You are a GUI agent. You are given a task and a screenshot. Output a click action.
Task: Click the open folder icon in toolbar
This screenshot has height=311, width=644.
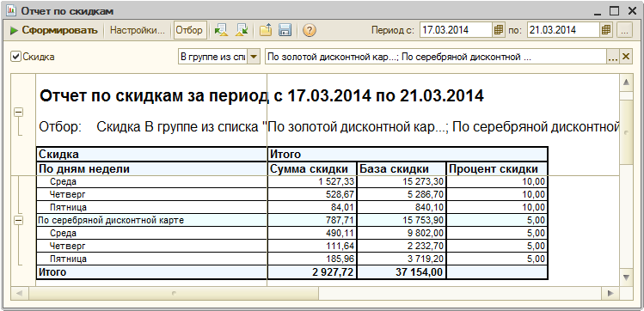tap(266, 30)
